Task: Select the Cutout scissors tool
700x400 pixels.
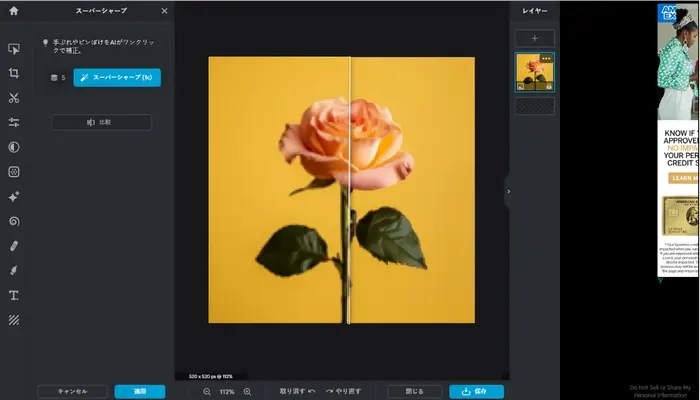Action: [x=14, y=98]
